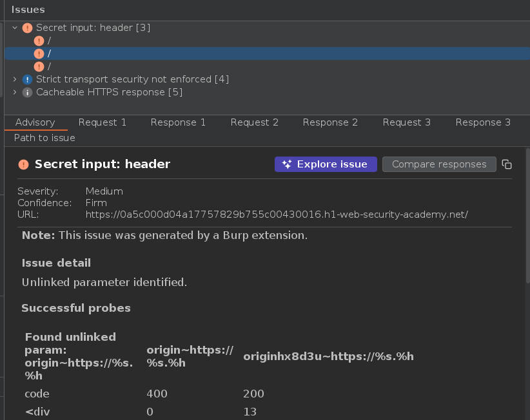The height and width of the screenshot is (420, 530).
Task: Open the Path to issue tab
Action: 44,138
